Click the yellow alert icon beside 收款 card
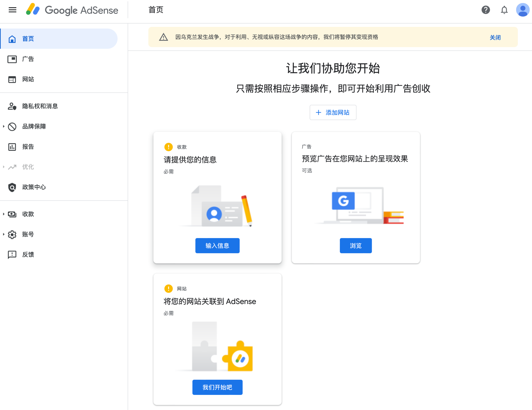This screenshot has height=410, width=532. [x=169, y=147]
